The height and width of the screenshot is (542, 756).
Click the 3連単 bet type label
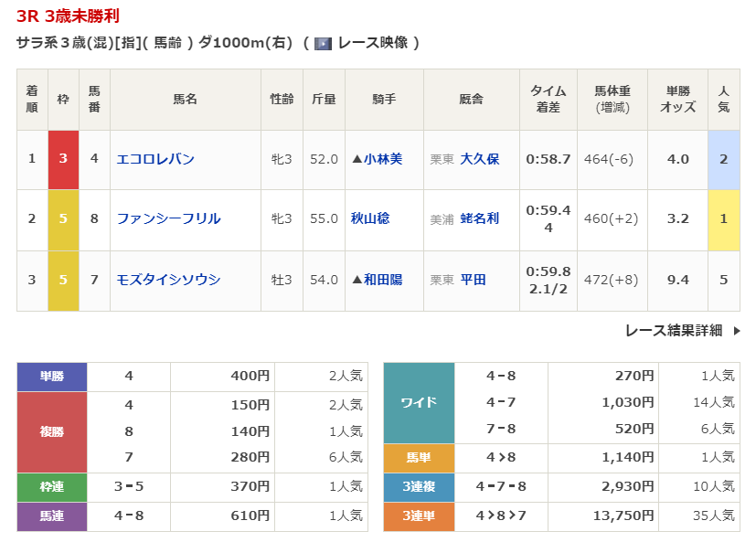tap(419, 516)
